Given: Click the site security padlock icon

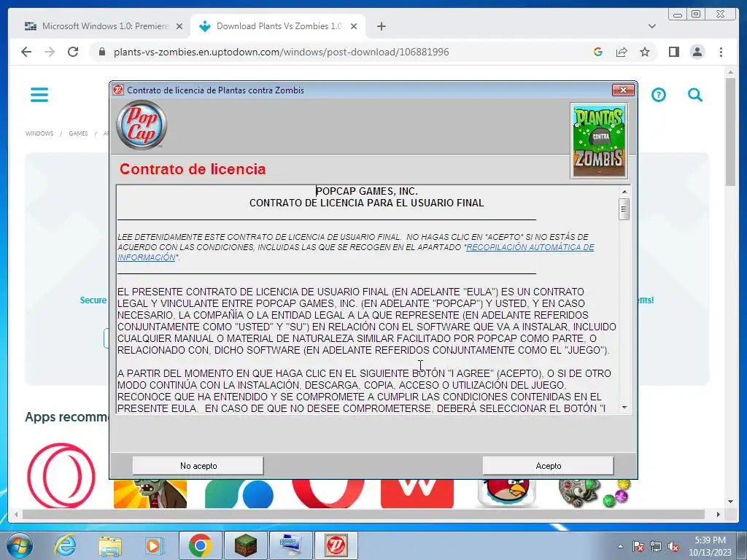Looking at the screenshot, I should [102, 52].
